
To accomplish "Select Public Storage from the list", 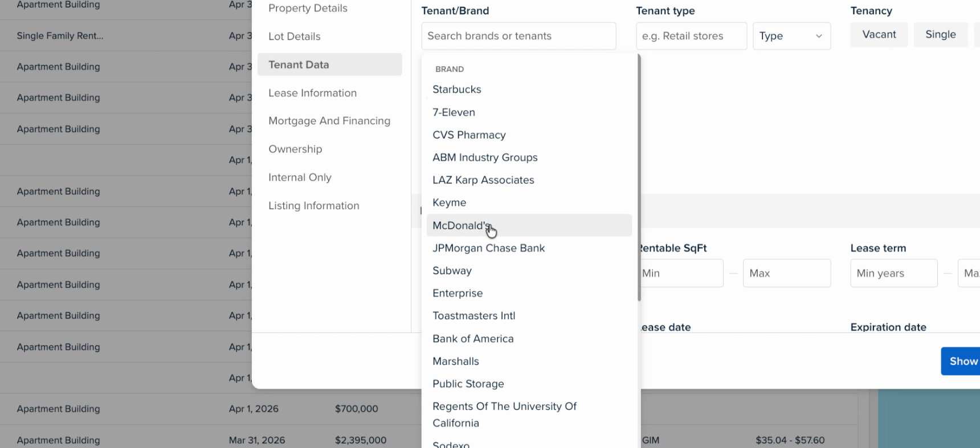I will tap(468, 384).
